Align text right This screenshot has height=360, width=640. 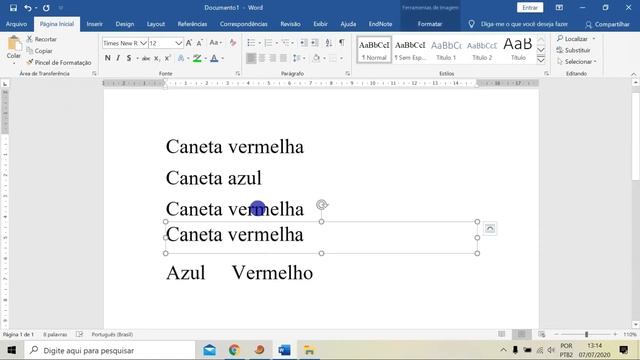(x=273, y=58)
